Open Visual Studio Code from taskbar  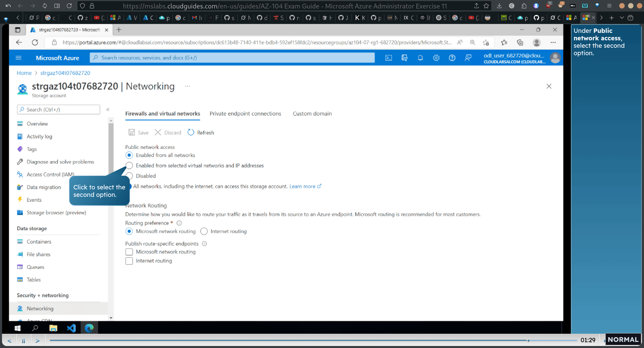click(71, 328)
